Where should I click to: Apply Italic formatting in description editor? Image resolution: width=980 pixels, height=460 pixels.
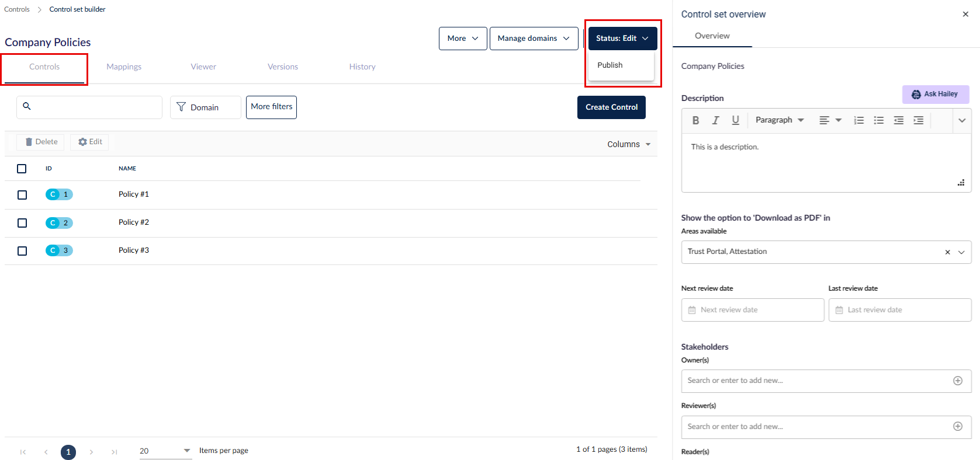(715, 120)
